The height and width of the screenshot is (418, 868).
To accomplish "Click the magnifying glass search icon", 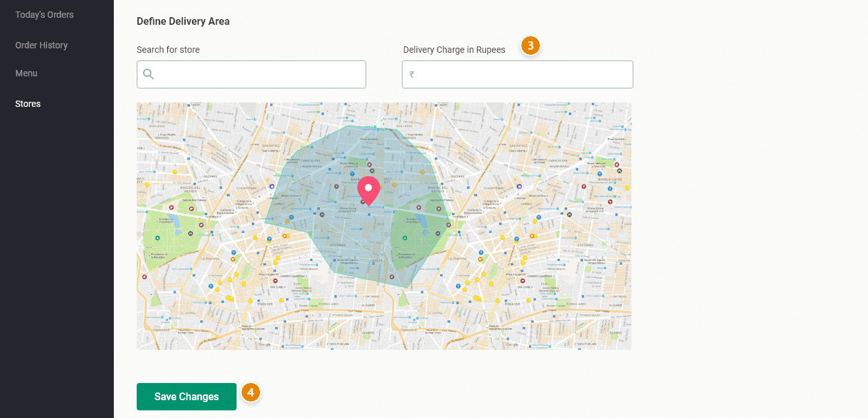I will click(x=149, y=74).
